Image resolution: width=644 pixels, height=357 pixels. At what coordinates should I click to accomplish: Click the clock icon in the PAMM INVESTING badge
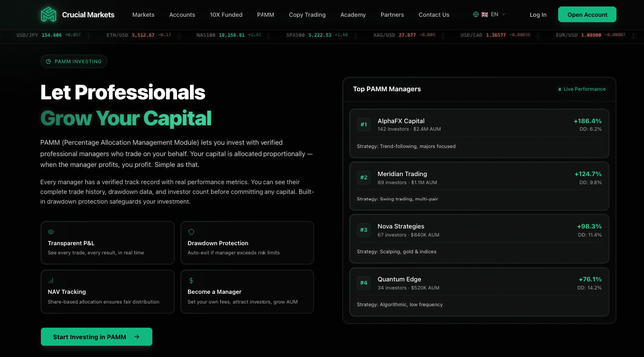(x=48, y=61)
